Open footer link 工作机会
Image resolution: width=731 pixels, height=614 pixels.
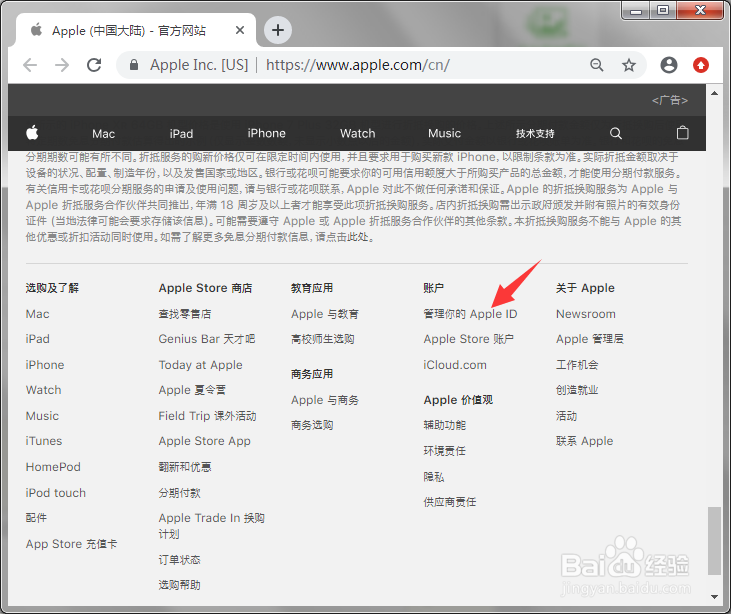(x=577, y=365)
